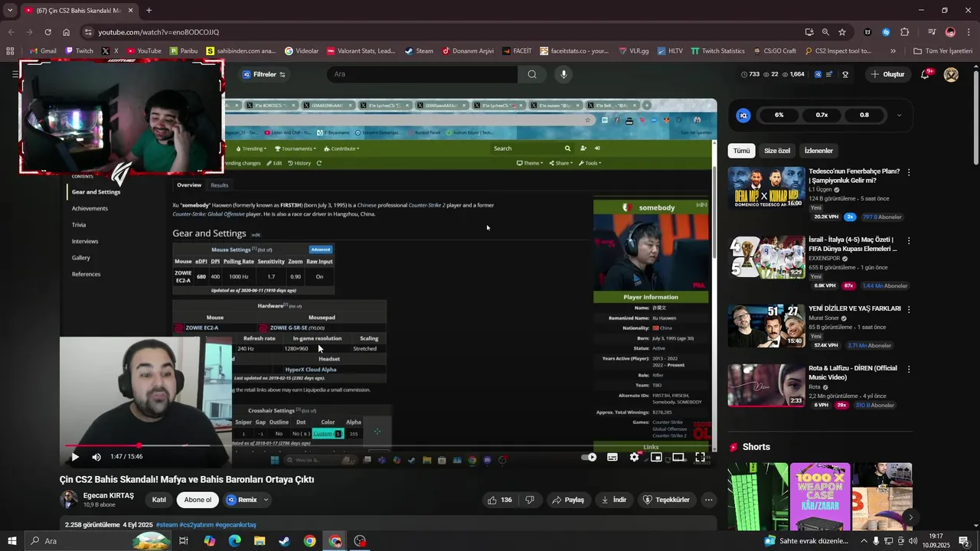
Task: Send thanks via Teşekkürler button
Action: (x=666, y=500)
